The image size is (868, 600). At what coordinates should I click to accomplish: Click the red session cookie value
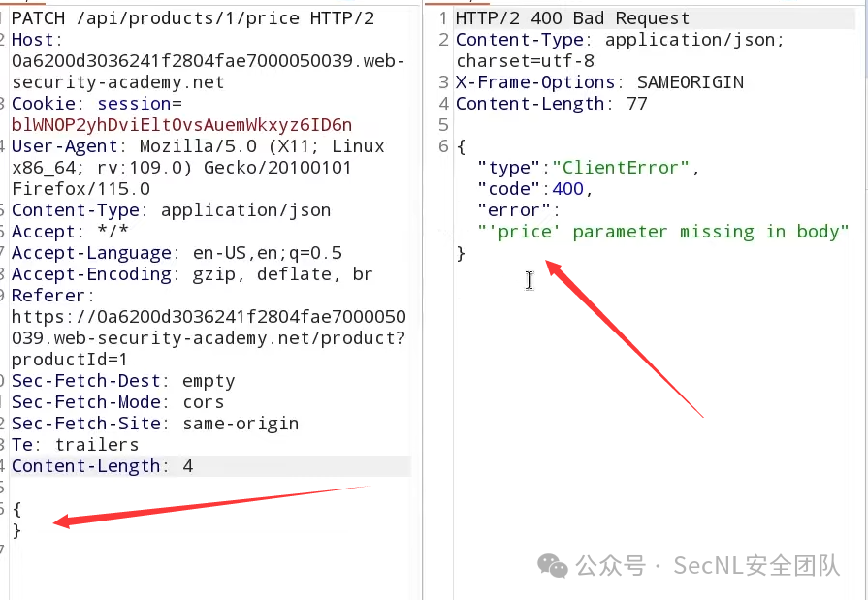[182, 125]
